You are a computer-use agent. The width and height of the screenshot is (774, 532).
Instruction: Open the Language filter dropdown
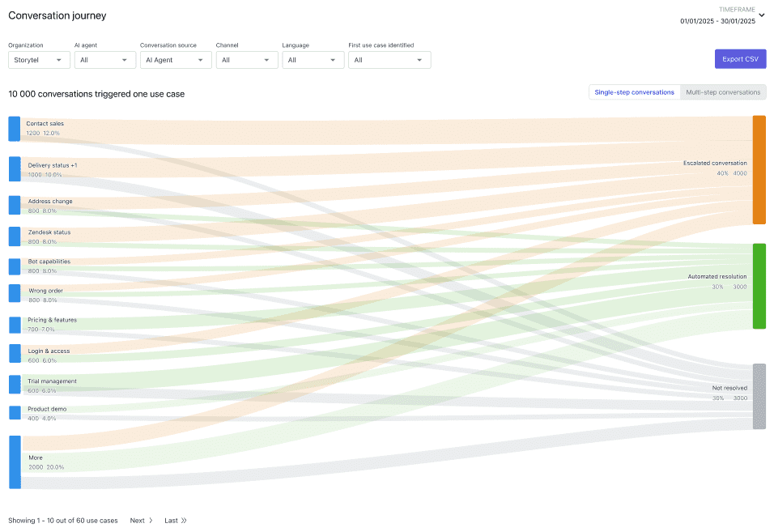tap(313, 60)
